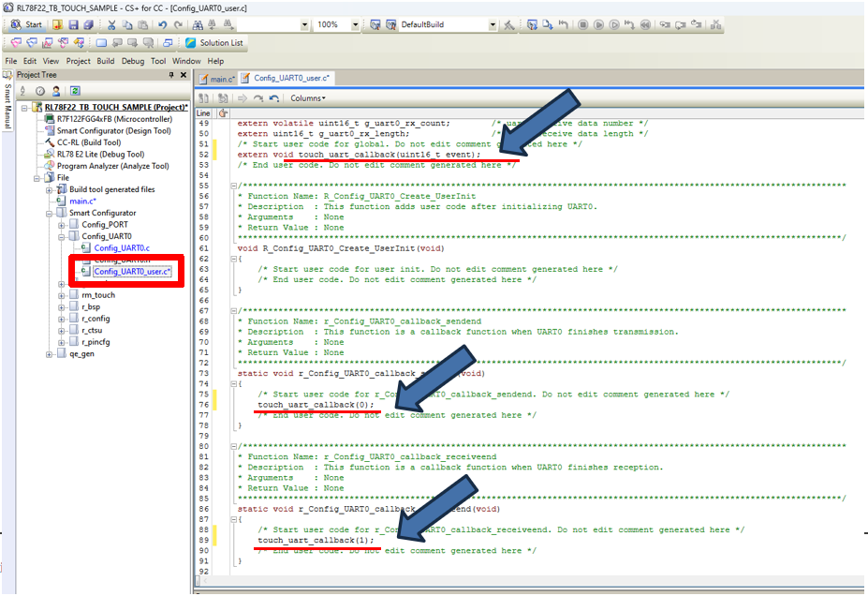This screenshot has height=596, width=868.
Task: Pin the Project Tree panel with the pushpin icon
Action: [x=170, y=75]
